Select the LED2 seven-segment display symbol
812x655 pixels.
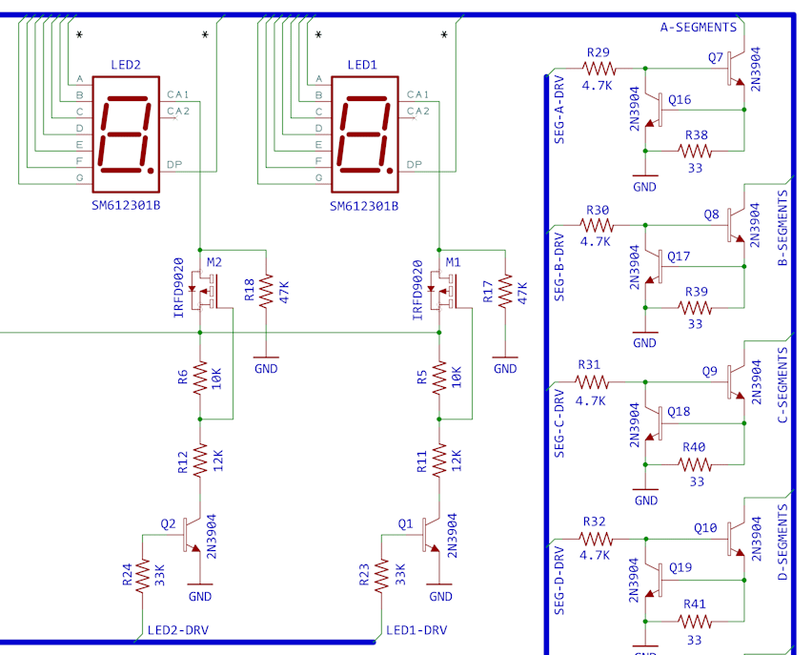tap(126, 134)
